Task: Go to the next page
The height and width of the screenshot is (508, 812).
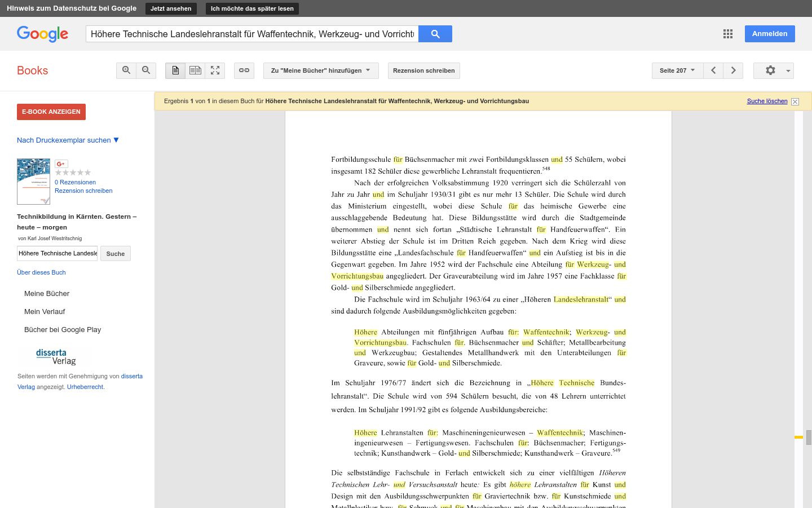Action: (733, 70)
